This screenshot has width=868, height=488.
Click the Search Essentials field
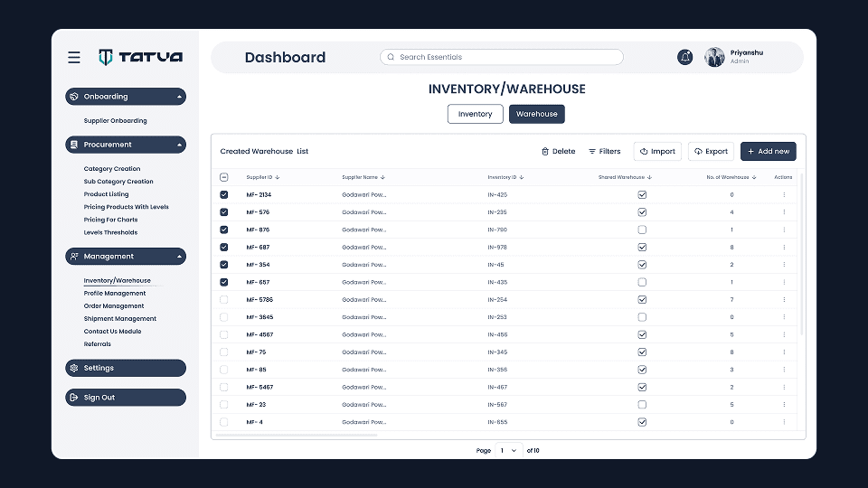(501, 57)
